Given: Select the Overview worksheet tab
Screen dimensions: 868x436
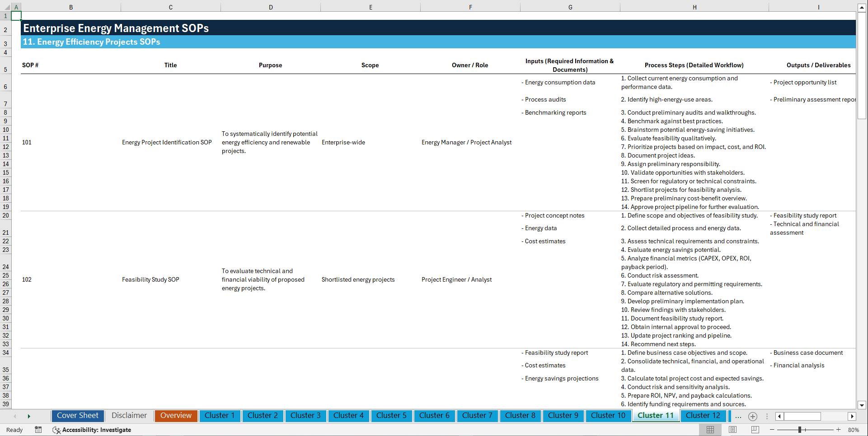Looking at the screenshot, I should tap(176, 415).
